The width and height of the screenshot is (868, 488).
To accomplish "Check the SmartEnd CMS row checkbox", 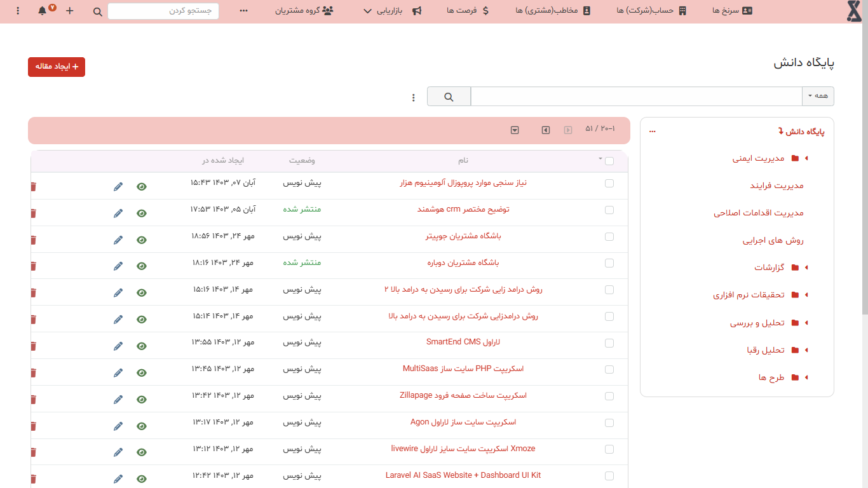I will coord(609,342).
